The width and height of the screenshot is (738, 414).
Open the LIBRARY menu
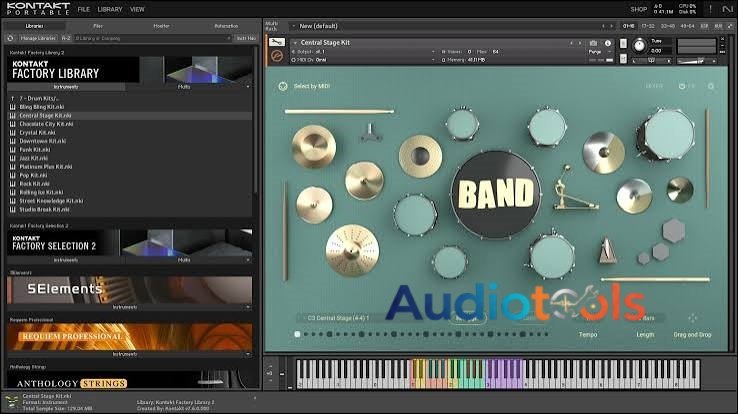click(110, 9)
